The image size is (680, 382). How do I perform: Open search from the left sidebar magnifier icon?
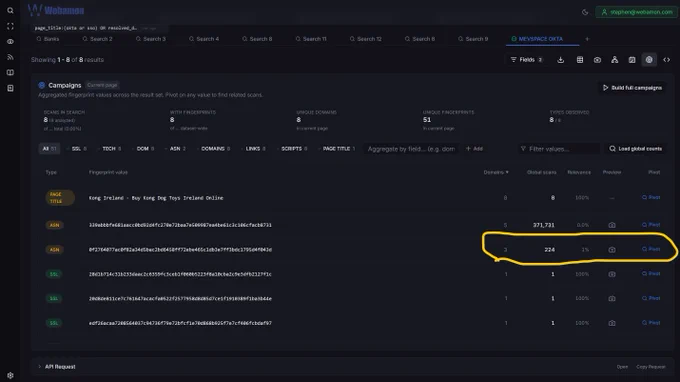click(x=10, y=10)
